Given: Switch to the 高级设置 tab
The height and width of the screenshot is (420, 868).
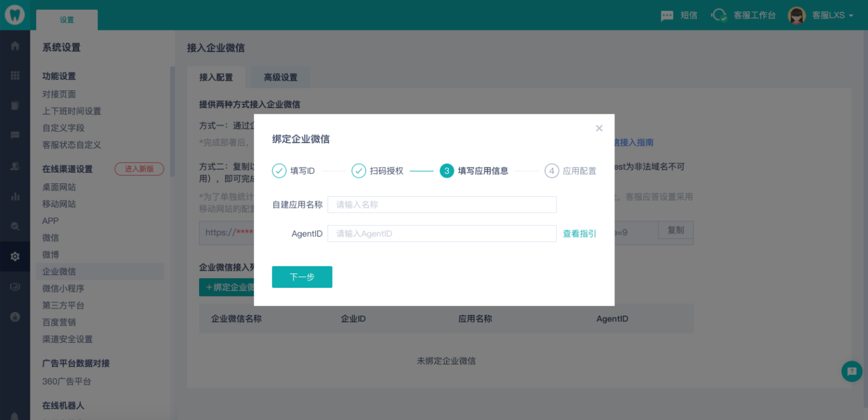Looking at the screenshot, I should tap(281, 77).
